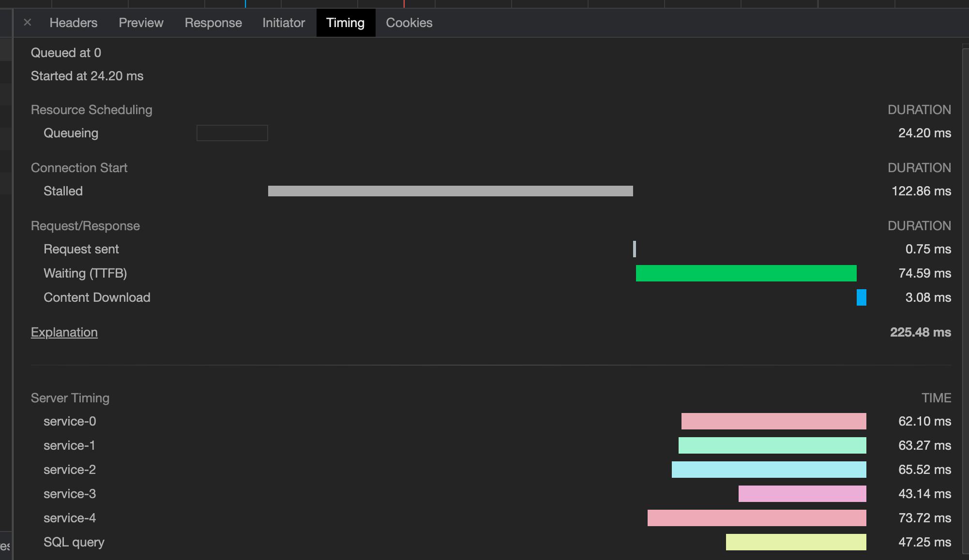Image resolution: width=969 pixels, height=560 pixels.
Task: Select the service-2 cyan timing bar
Action: [768, 470]
